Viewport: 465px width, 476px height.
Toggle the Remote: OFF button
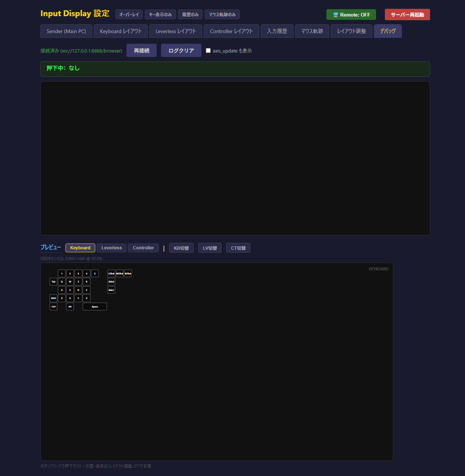coord(351,15)
